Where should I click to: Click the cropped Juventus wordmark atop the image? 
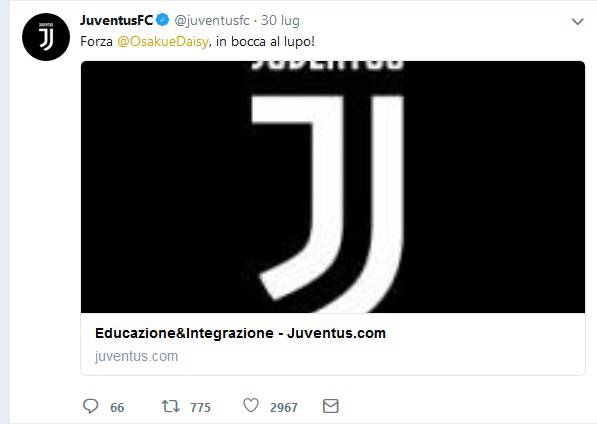click(327, 65)
